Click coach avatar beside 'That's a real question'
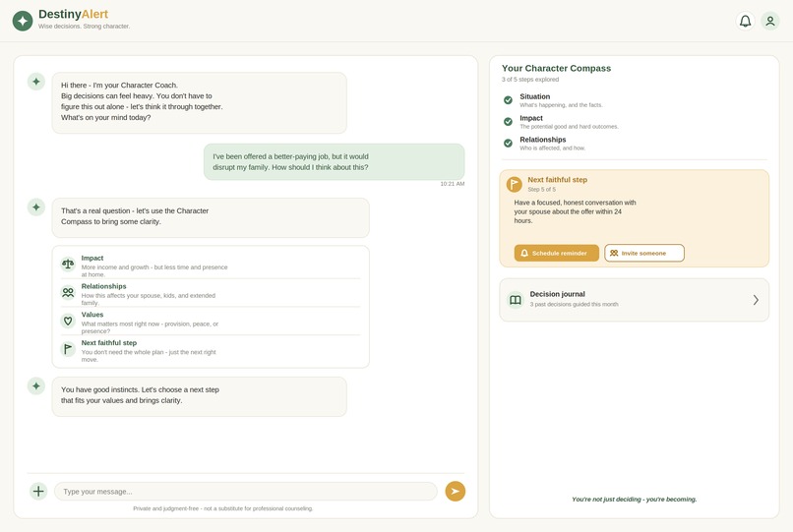Image resolution: width=793 pixels, height=532 pixels. coord(36,207)
